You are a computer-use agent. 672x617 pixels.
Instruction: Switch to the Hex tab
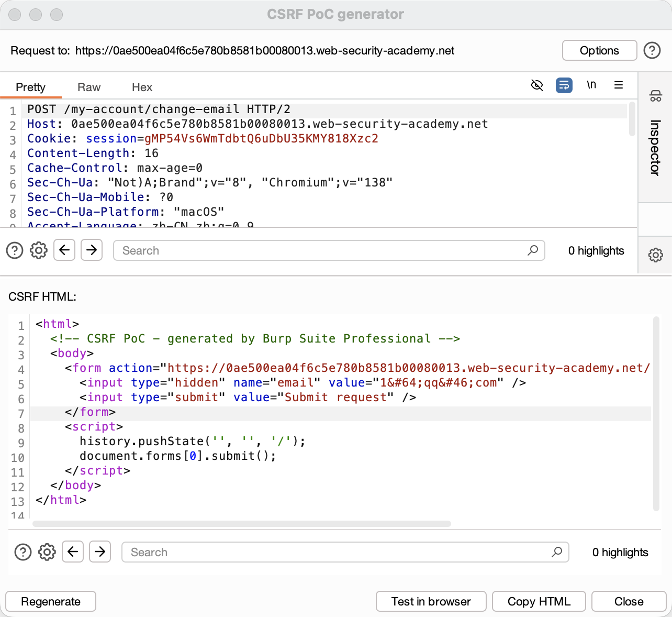click(142, 87)
